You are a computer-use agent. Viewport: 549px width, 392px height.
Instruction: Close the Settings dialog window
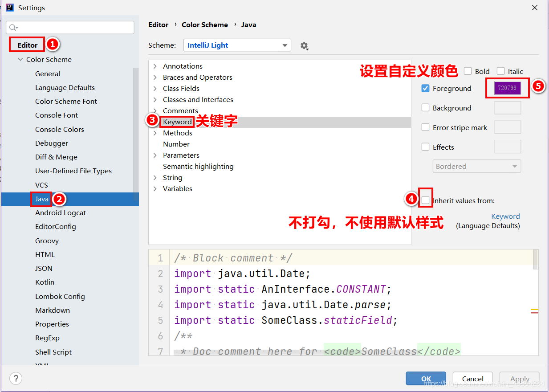(x=534, y=8)
